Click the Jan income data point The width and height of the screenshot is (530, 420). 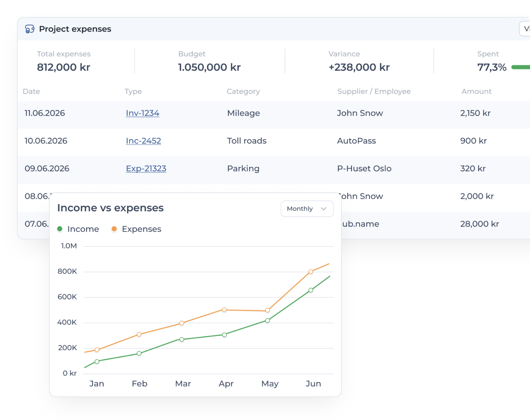(97, 361)
